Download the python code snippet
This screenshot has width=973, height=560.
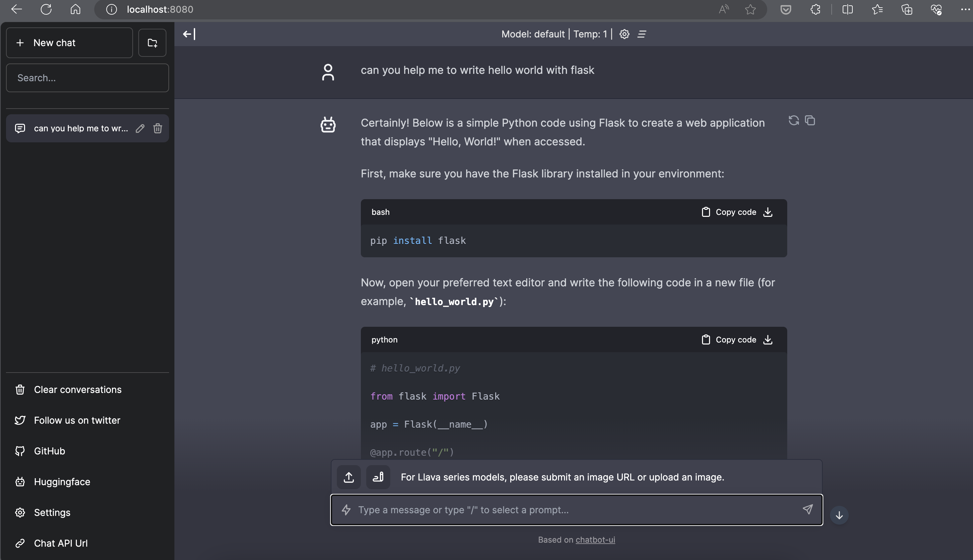click(x=768, y=339)
